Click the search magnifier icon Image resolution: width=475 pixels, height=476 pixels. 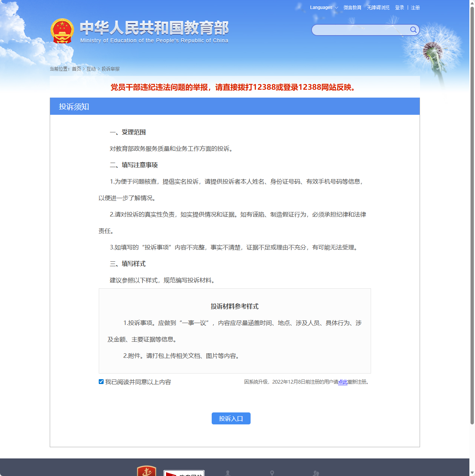tap(413, 30)
